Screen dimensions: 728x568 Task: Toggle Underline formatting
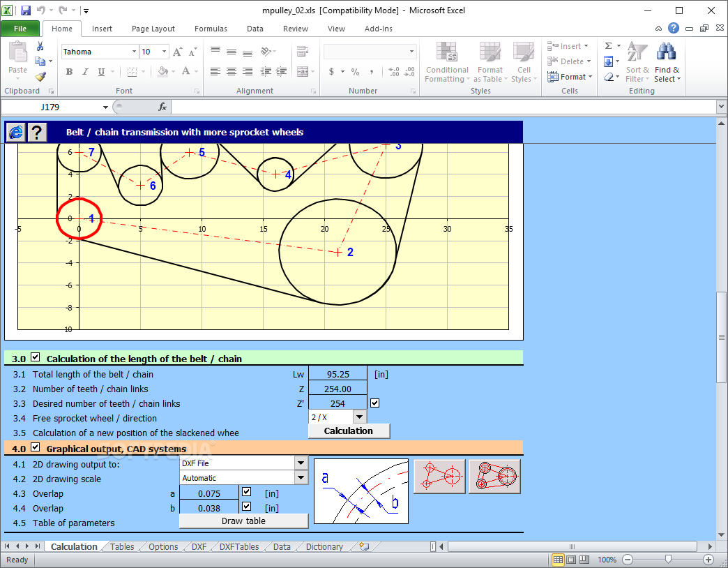(x=101, y=71)
